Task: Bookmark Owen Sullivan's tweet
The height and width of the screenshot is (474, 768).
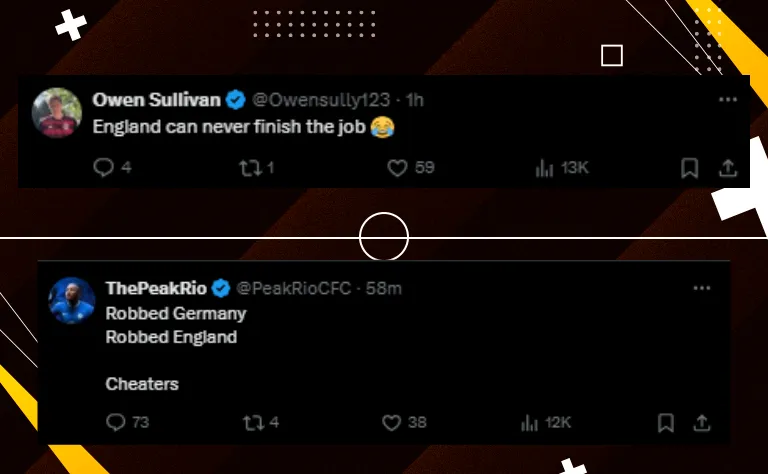Action: (x=689, y=168)
